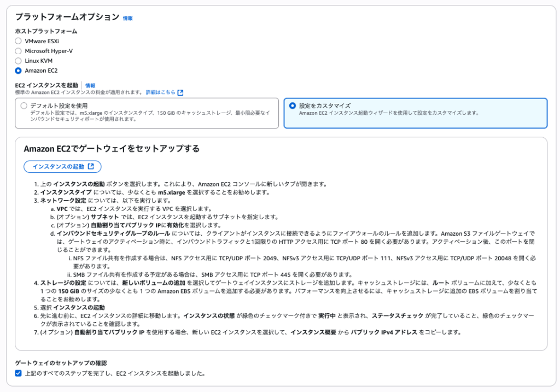The image size is (560, 392).
Task: Click the bold "ストレージの設定" text in step 4
Action: point(63,283)
